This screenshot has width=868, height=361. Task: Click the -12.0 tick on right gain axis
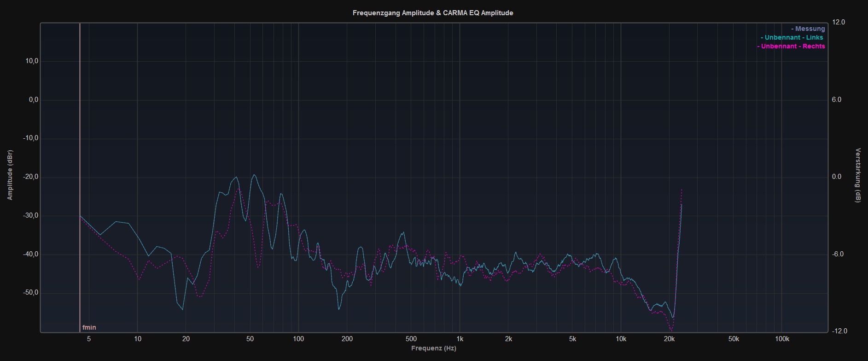[838, 331]
